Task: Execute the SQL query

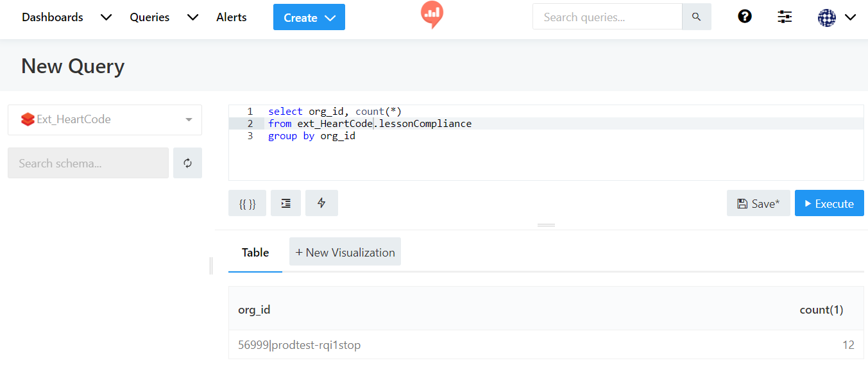Action: click(829, 203)
